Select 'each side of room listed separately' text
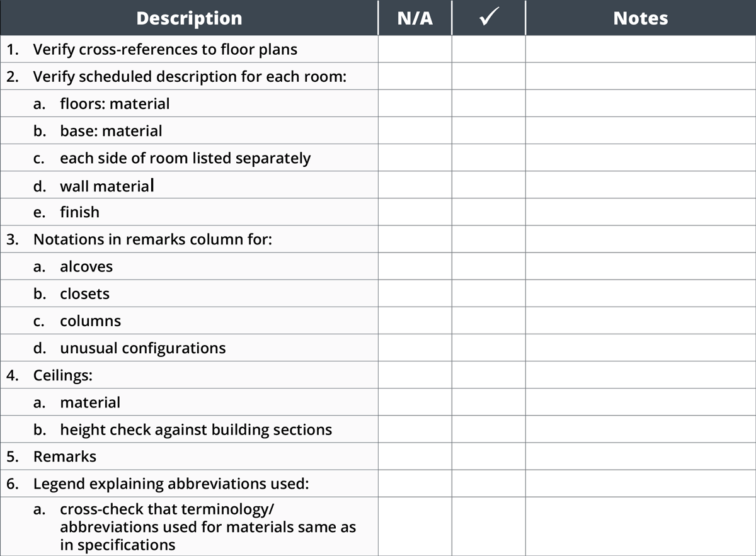Viewport: 756px width, 556px height. point(185,158)
